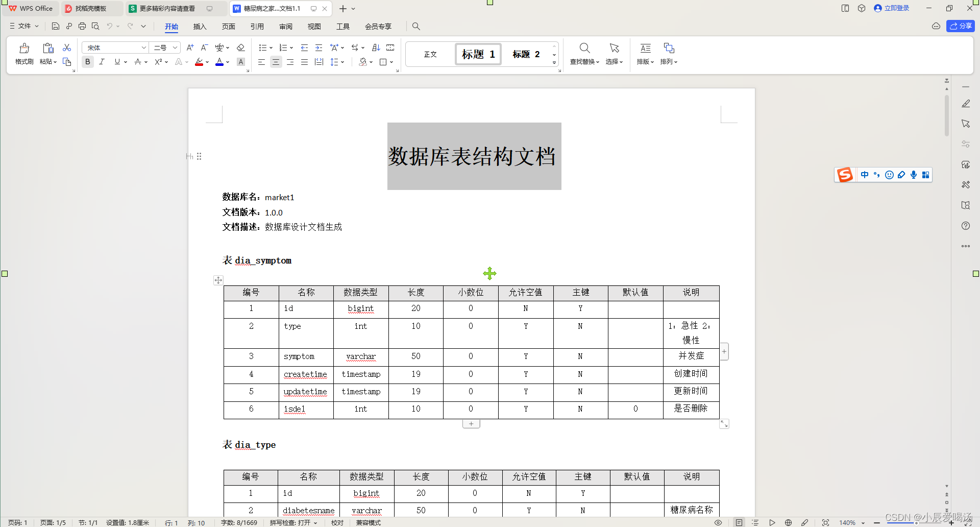
Task: Click the Sogou input method S logo
Action: click(x=845, y=175)
